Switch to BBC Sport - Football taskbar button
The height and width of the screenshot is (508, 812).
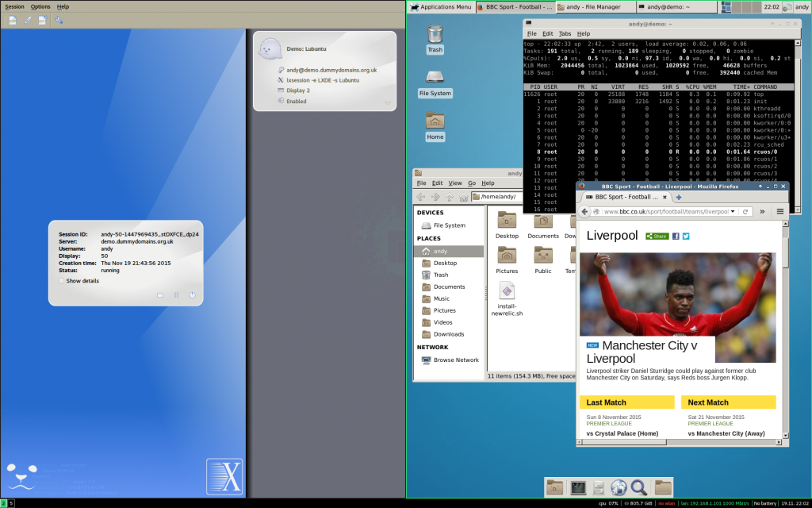click(514, 6)
